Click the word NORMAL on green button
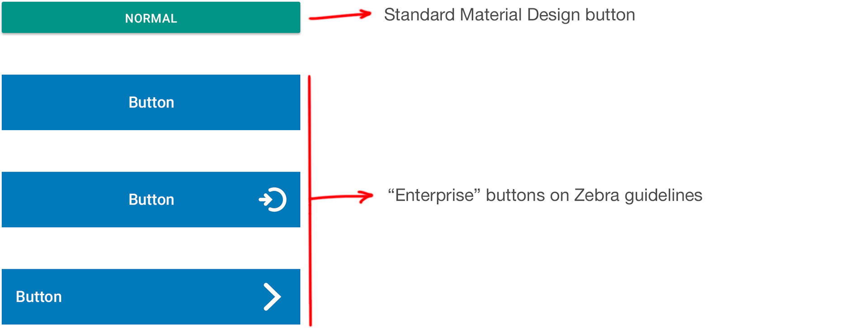Screen dimensions: 868x328 coord(151,19)
